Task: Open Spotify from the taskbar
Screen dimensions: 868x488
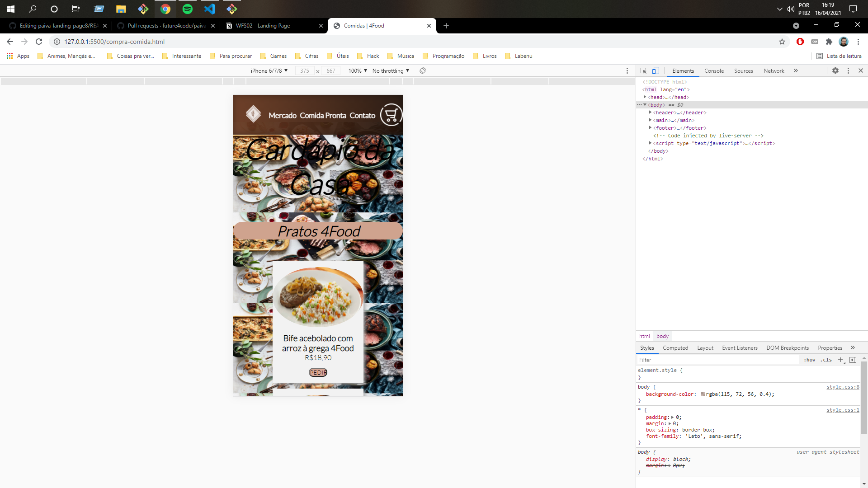Action: [187, 9]
